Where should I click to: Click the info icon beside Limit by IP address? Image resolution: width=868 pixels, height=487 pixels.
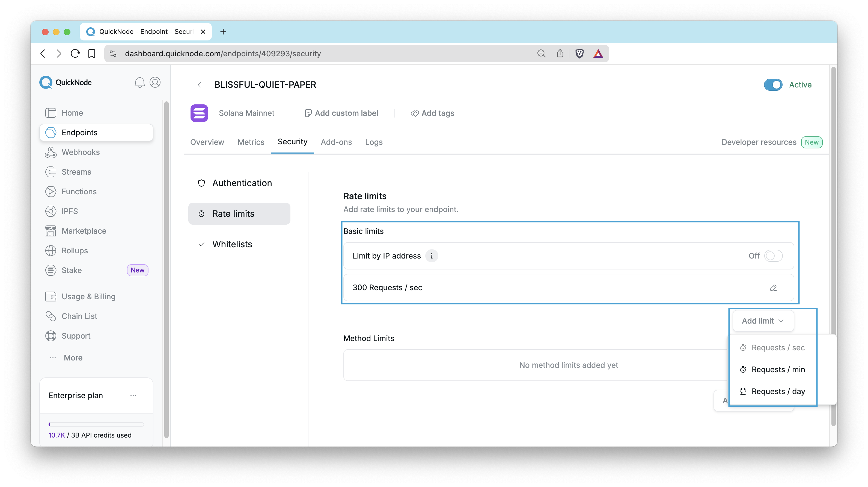[432, 256]
